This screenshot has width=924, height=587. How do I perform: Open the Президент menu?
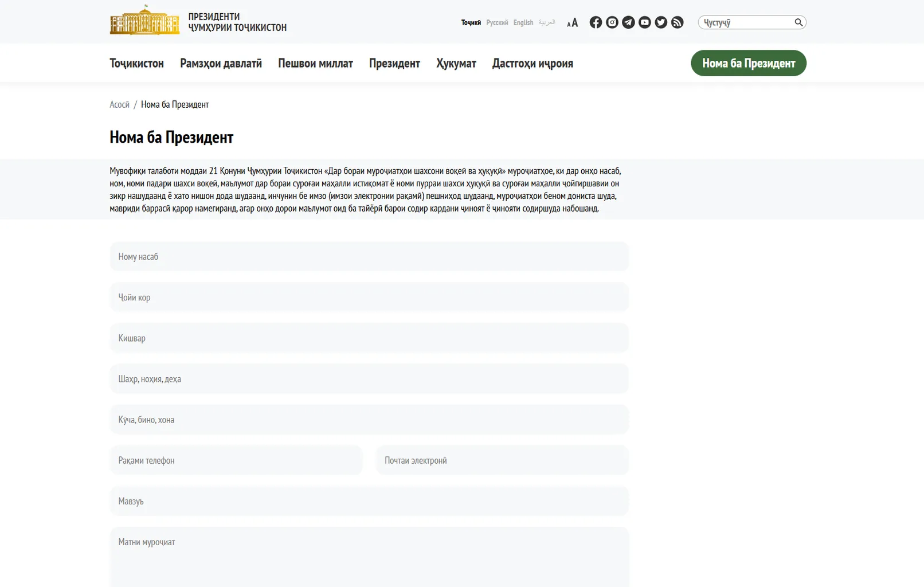point(394,63)
